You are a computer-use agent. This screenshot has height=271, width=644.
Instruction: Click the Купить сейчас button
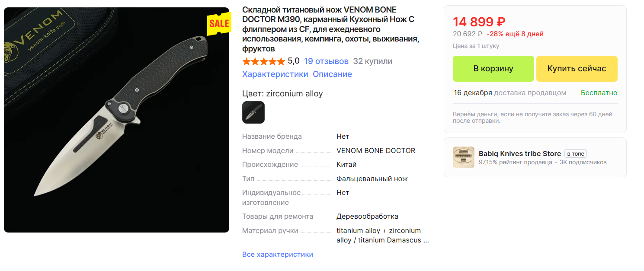click(x=577, y=69)
